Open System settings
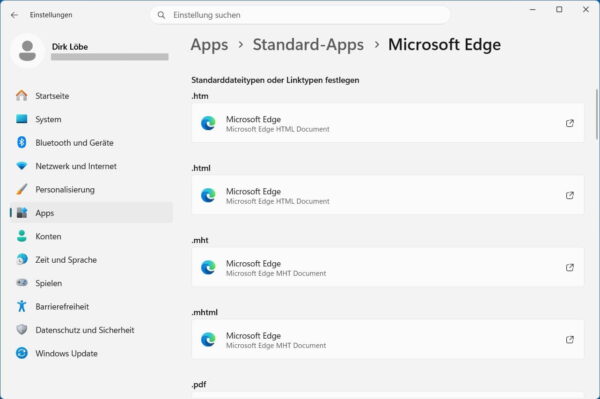The height and width of the screenshot is (399, 600). pos(91,119)
